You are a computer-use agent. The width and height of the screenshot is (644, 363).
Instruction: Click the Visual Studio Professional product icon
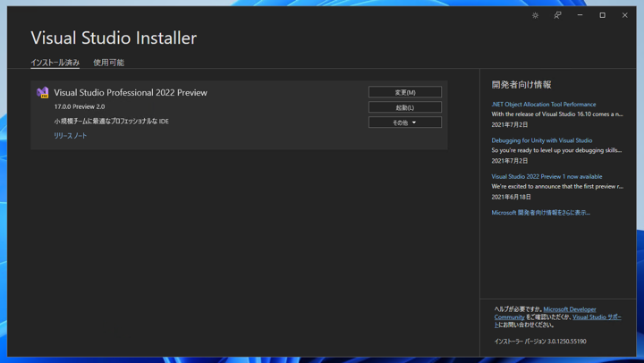(x=42, y=93)
